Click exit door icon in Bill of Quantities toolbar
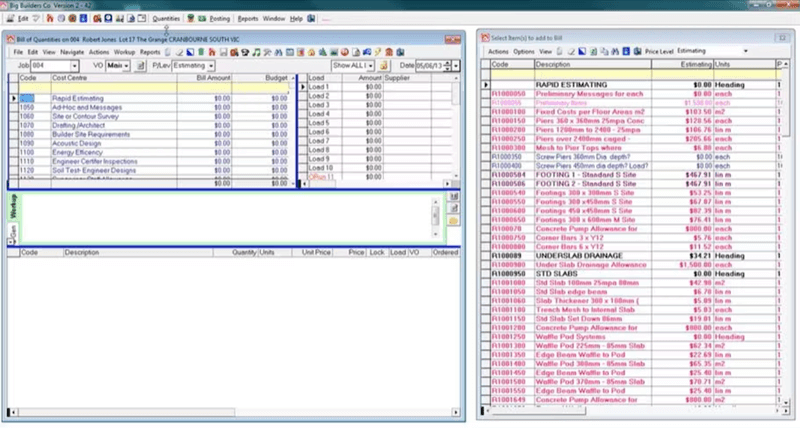Image resolution: width=800 pixels, height=428 pixels. tap(400, 52)
